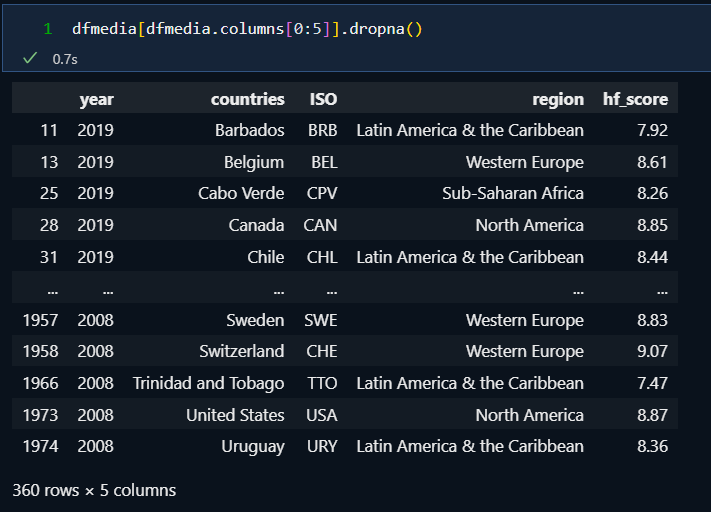Click the Trinidad and Tobago cell
The image size is (711, 512).
coord(208,383)
